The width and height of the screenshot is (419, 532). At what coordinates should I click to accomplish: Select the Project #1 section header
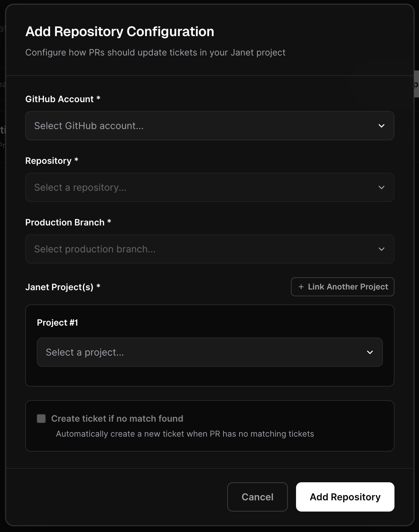[x=58, y=322]
